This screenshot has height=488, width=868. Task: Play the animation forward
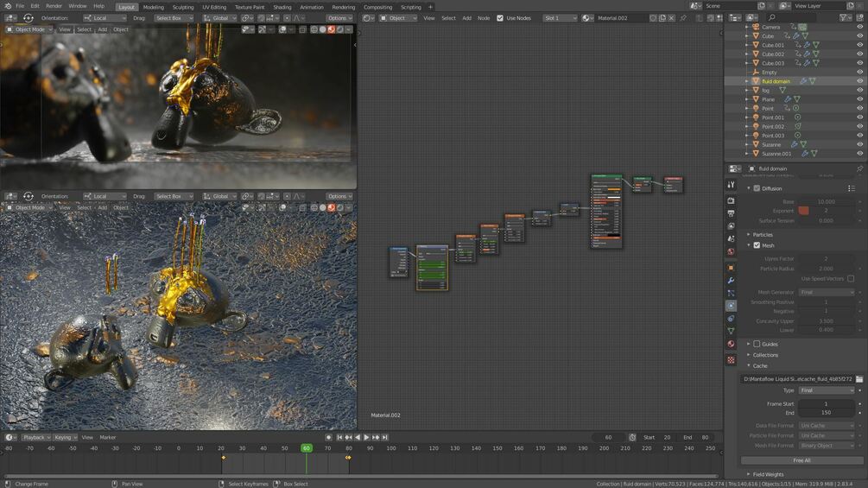coord(366,437)
